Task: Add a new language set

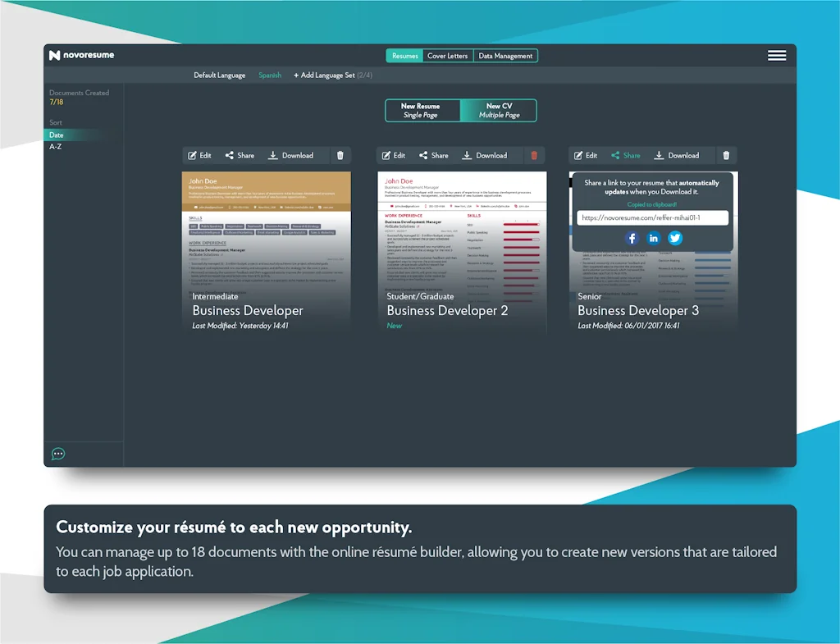Action: (333, 75)
